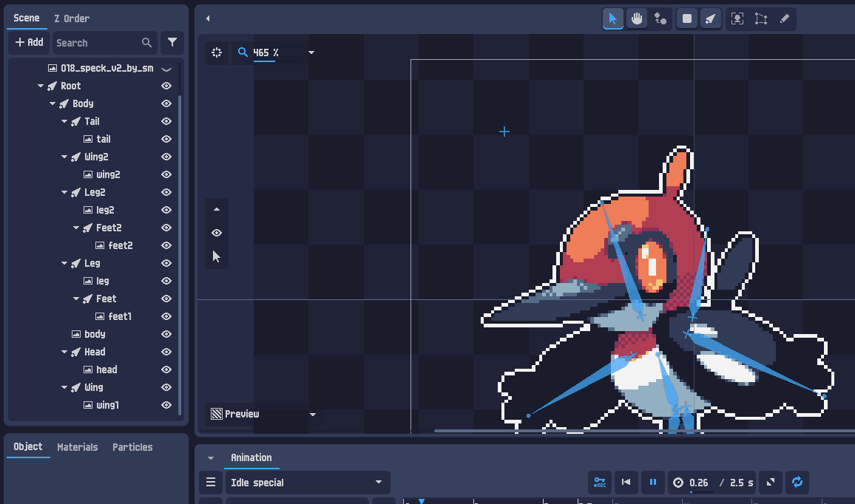Select the pointer selection tool
The width and height of the screenshot is (855, 504).
pos(613,19)
